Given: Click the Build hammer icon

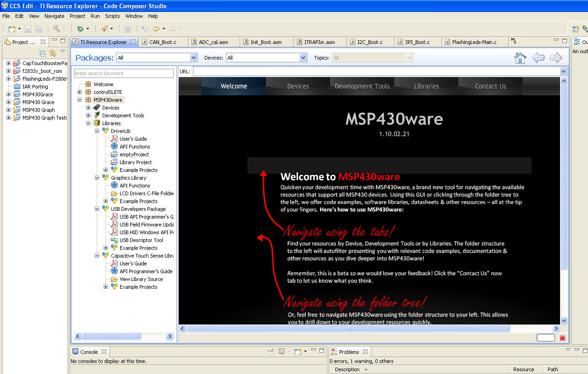Looking at the screenshot, I should [x=57, y=29].
